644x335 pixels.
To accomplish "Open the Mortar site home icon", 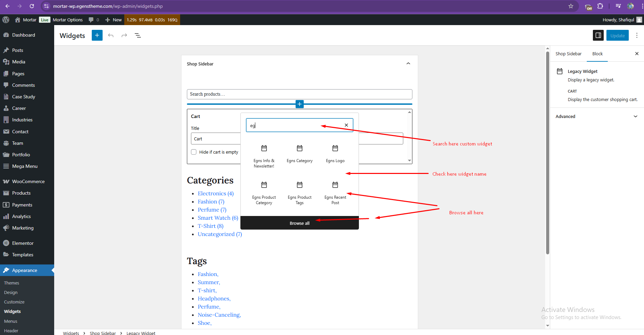I will (x=18, y=20).
